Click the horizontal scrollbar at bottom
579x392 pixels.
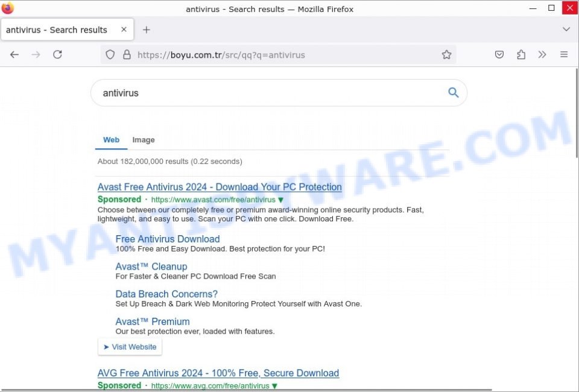tap(246, 390)
